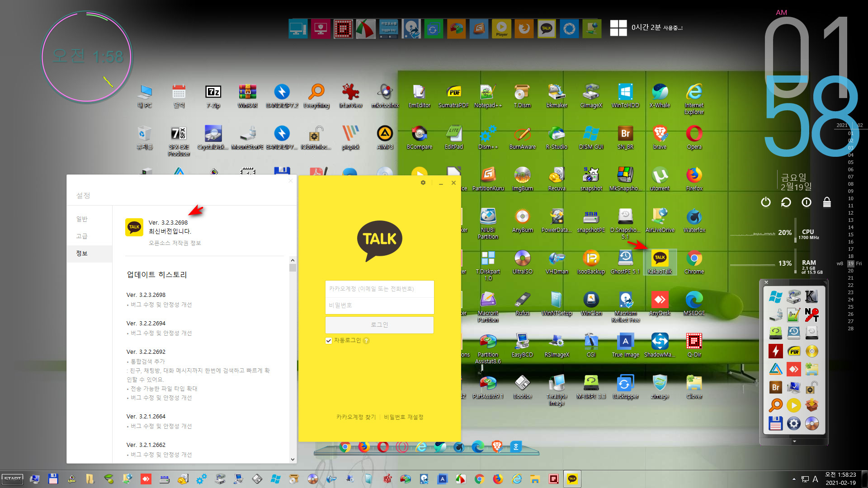Open the AnyDesk desktop shortcut
The width and height of the screenshot is (868, 488).
point(660,304)
